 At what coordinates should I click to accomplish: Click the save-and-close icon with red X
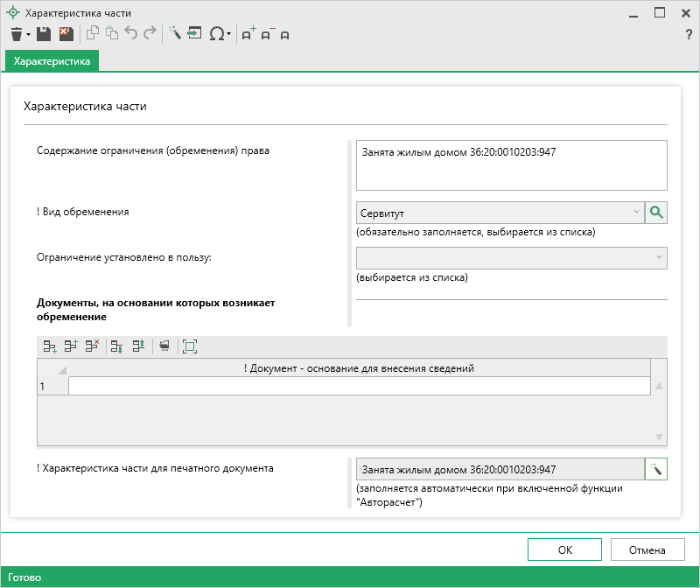pos(66,34)
